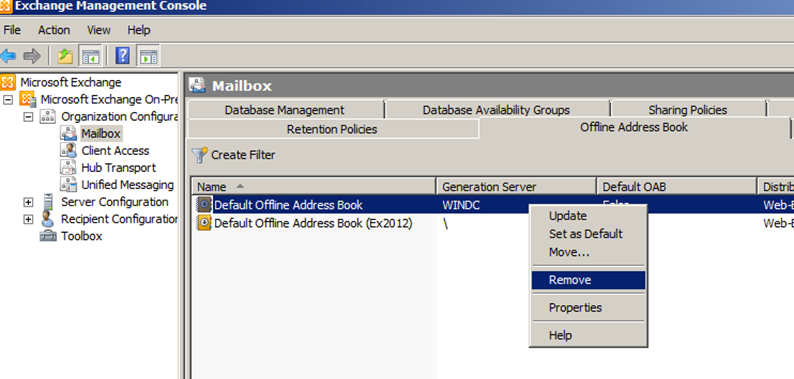The height and width of the screenshot is (379, 794).
Task: Select the Hub Transport tree item label
Action: coord(118,168)
